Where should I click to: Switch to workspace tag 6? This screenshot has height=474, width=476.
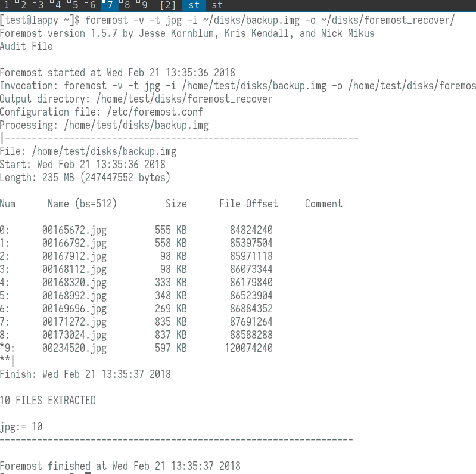(92, 5)
